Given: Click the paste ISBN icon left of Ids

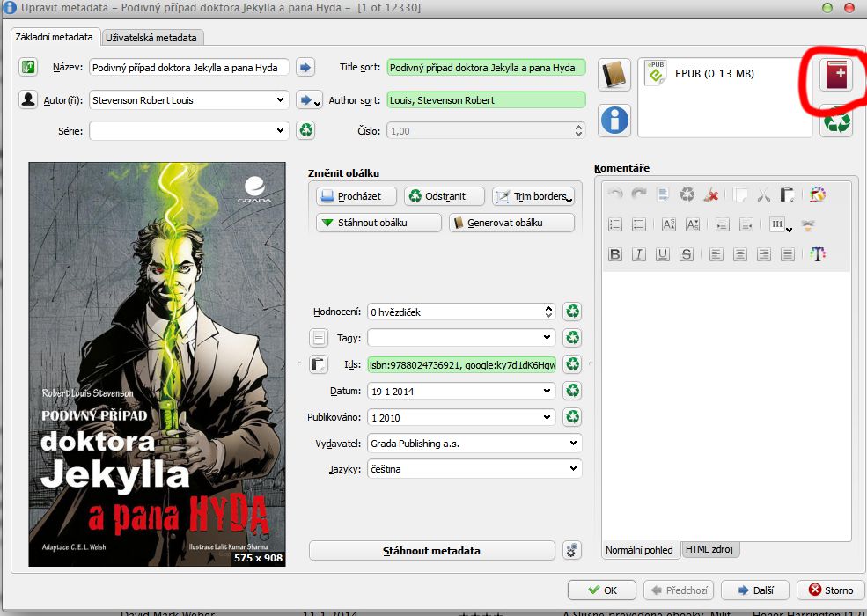Looking at the screenshot, I should click(319, 363).
